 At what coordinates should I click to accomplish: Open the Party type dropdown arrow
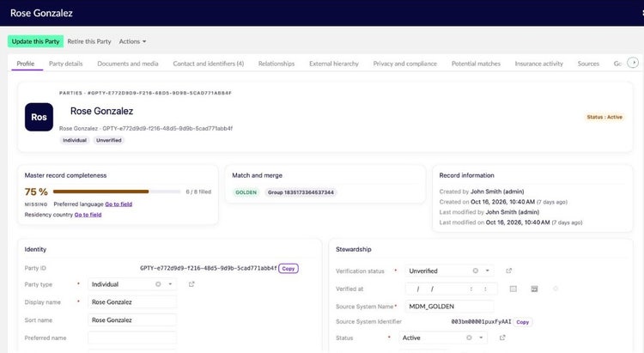170,284
